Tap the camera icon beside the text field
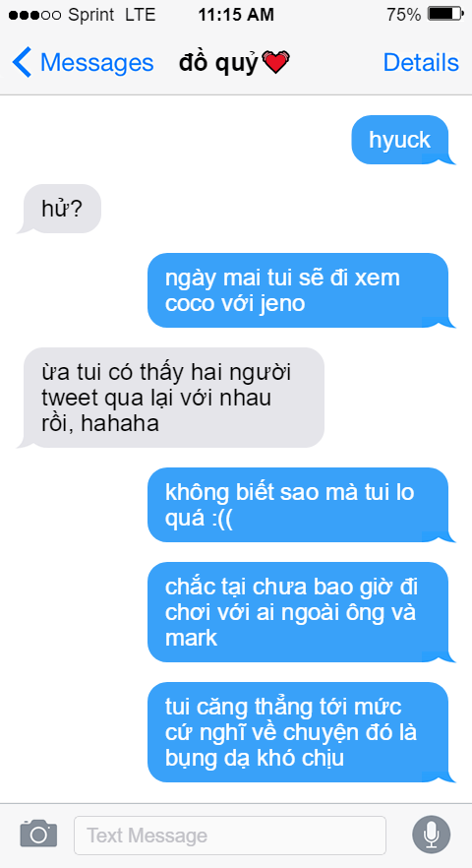This screenshot has height=868, width=472. coord(38,834)
